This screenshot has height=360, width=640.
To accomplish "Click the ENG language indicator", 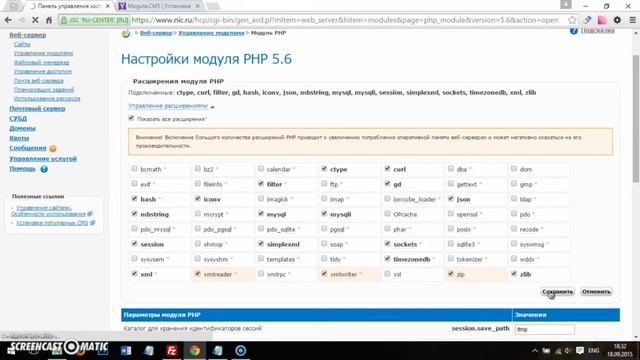I will click(593, 351).
